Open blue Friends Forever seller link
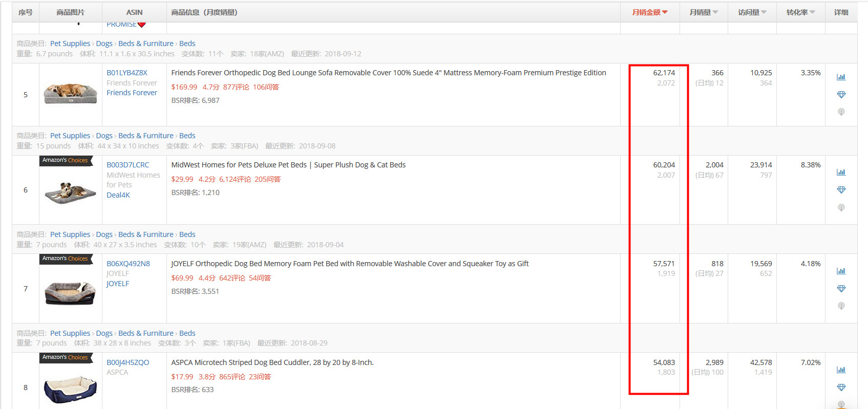The width and height of the screenshot is (868, 409). tap(132, 93)
